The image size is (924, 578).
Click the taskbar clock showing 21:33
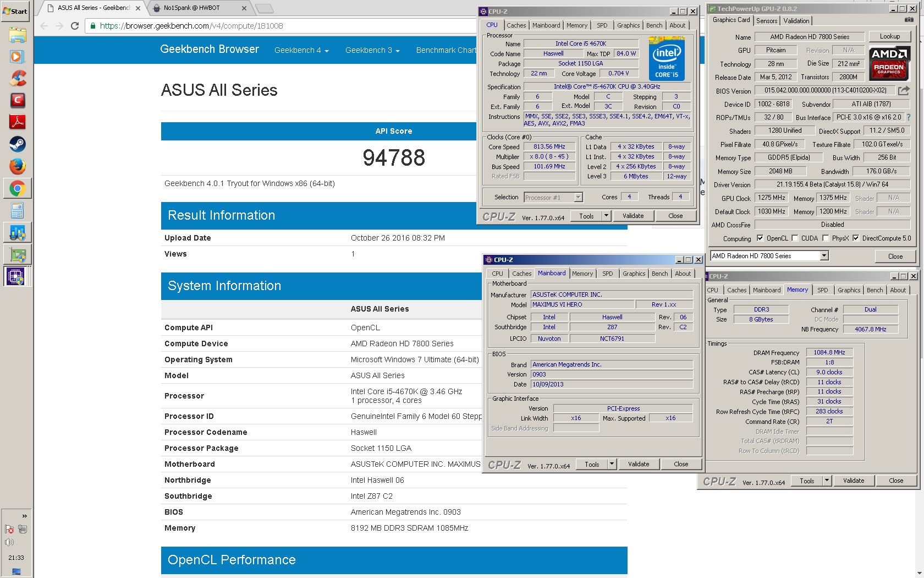16,558
